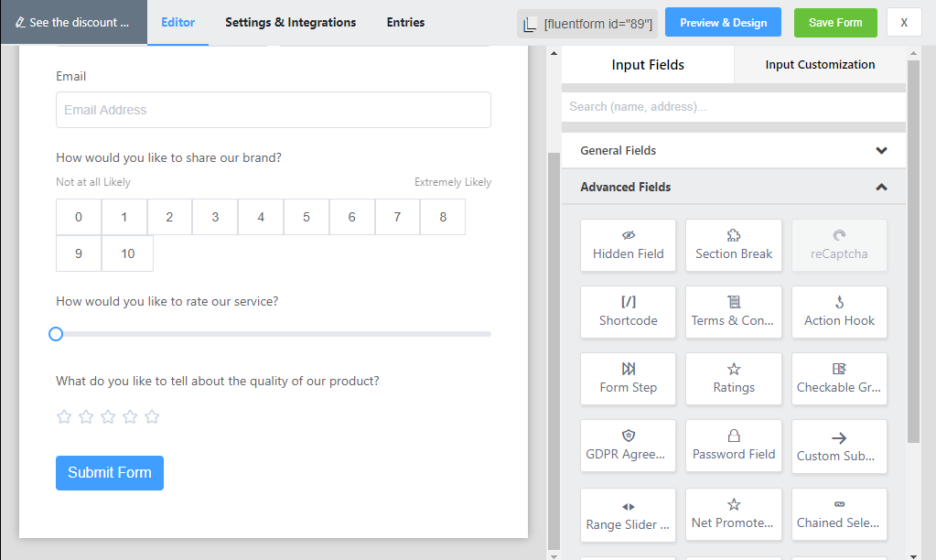
Task: Add the Password Field element
Action: point(734,445)
